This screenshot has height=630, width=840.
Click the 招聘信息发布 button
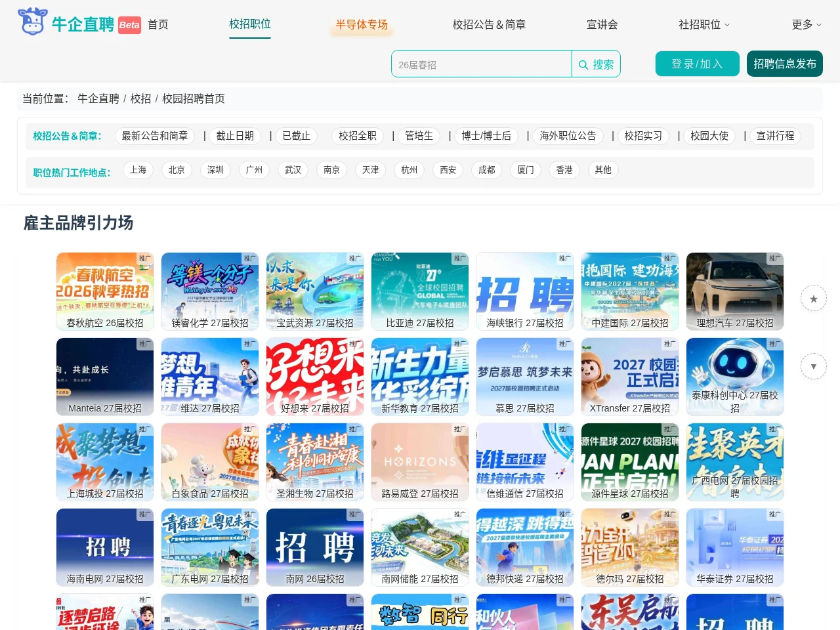click(x=785, y=64)
